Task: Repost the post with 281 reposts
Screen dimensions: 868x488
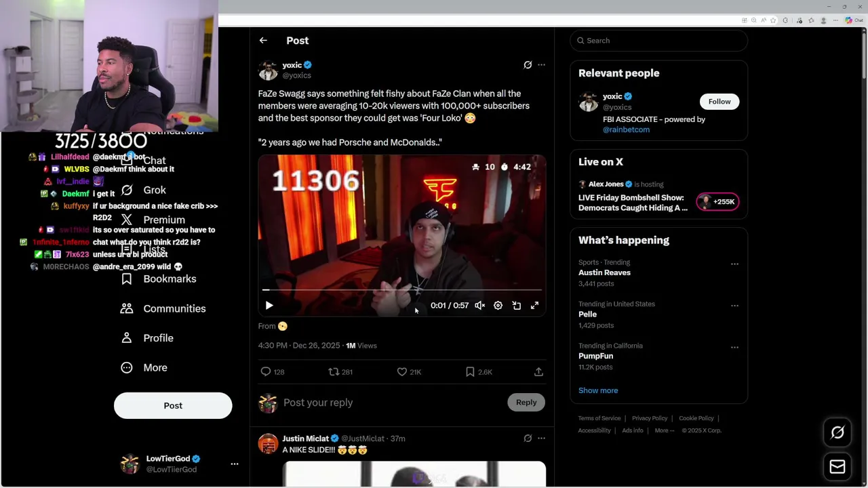Action: 340,372
